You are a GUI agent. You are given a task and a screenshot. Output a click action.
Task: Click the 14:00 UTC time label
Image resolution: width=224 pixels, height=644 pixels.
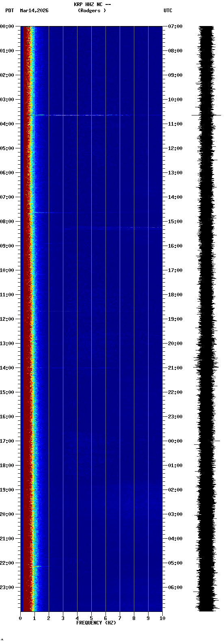click(175, 197)
